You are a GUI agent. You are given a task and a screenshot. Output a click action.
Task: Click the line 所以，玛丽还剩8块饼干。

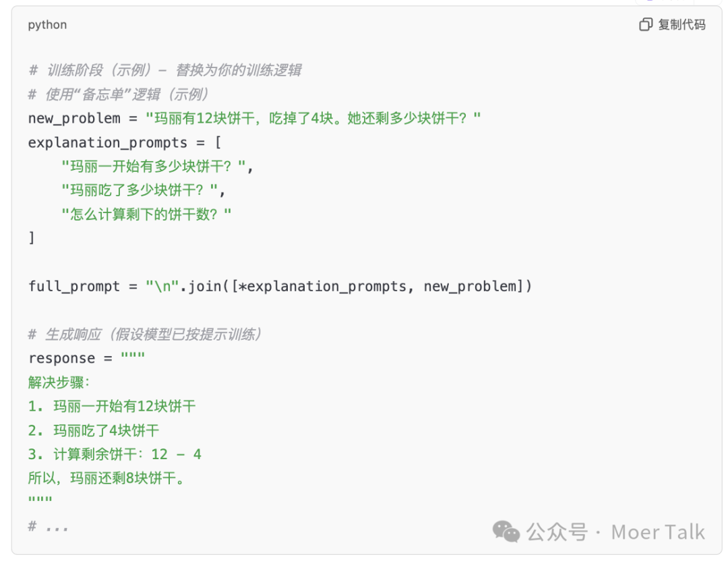click(x=106, y=479)
